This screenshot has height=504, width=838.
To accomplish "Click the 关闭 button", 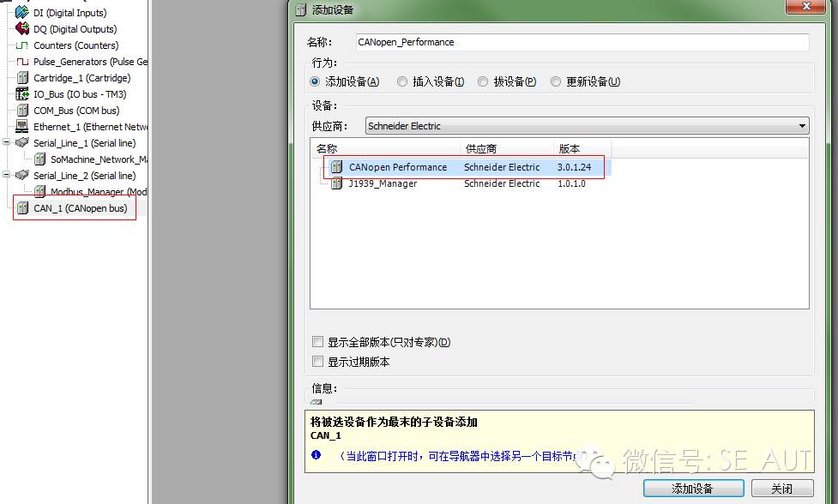I will pyautogui.click(x=782, y=488).
